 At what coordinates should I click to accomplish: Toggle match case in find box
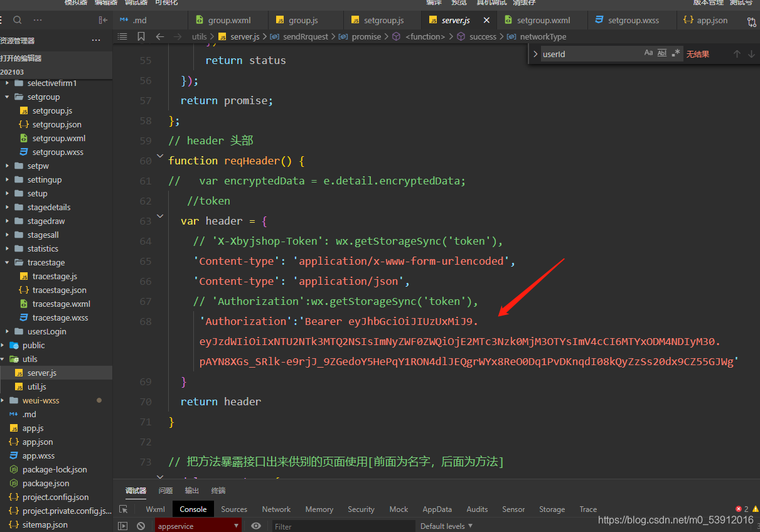pos(648,53)
